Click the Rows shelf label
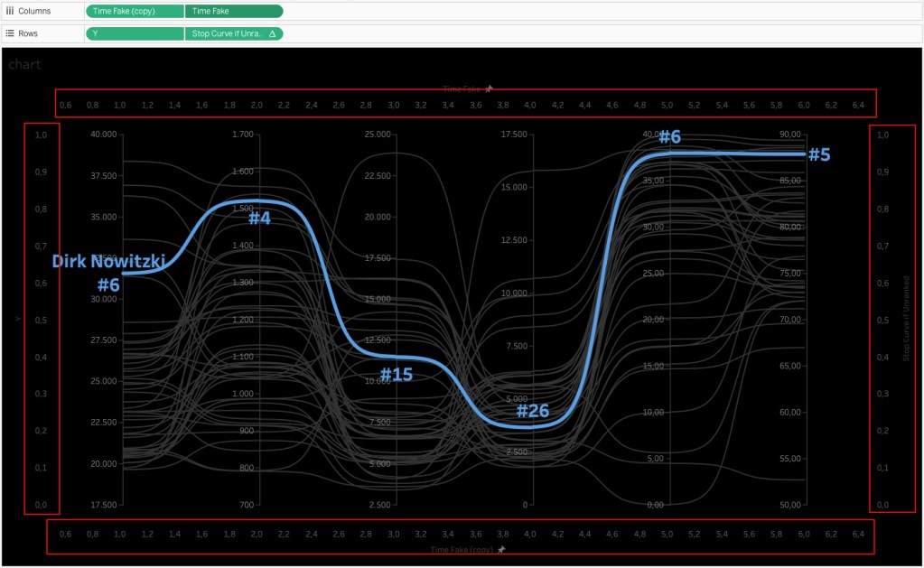 [28, 33]
